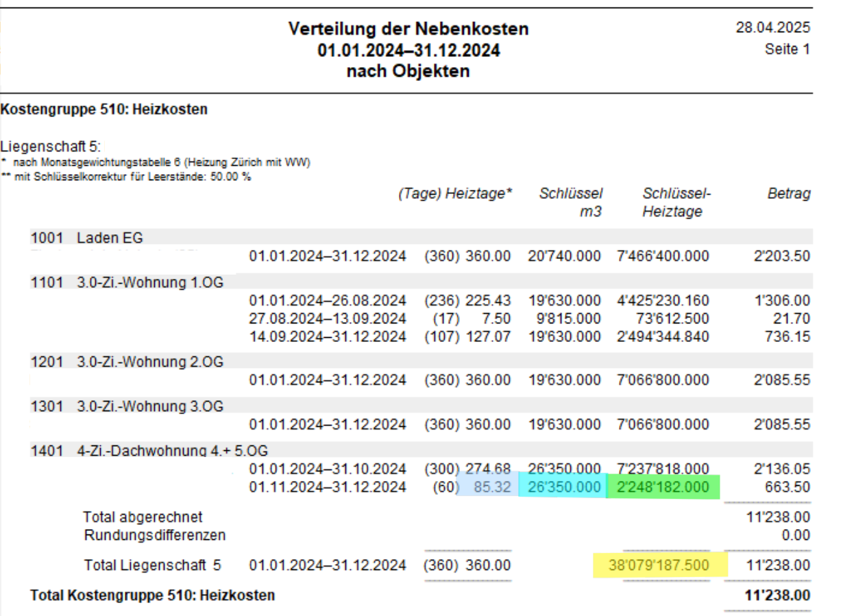
Task: Select the amount 1'306.00
Action: [x=781, y=301]
